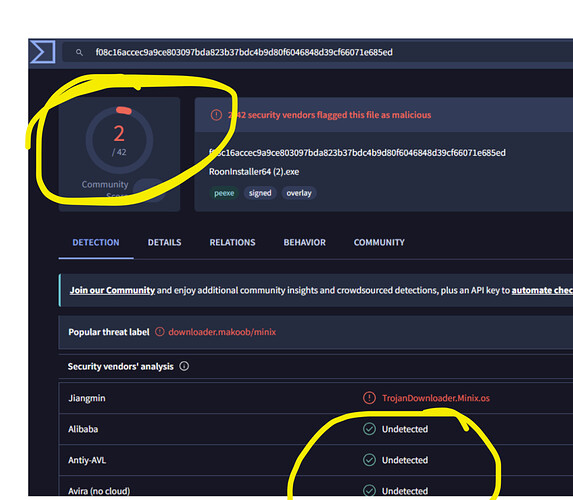Click the file name RoonInstaller64 (2).exe
This screenshot has width=573, height=500.
254,172
